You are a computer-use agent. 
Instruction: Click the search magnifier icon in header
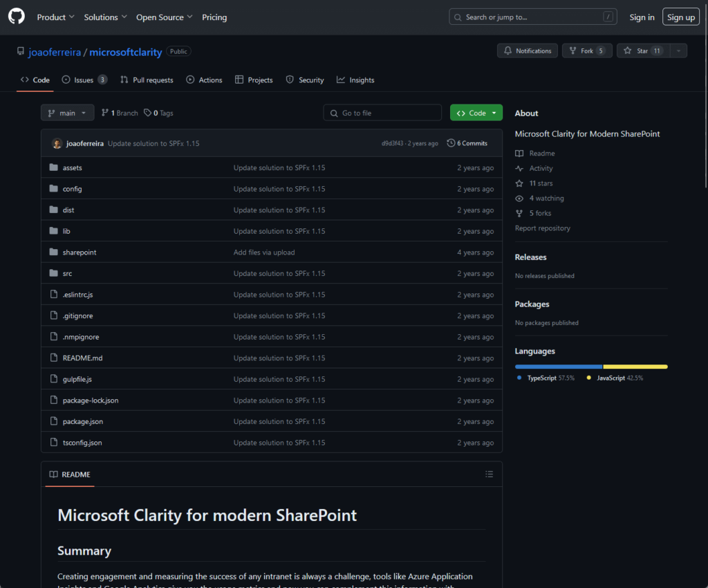tap(458, 17)
